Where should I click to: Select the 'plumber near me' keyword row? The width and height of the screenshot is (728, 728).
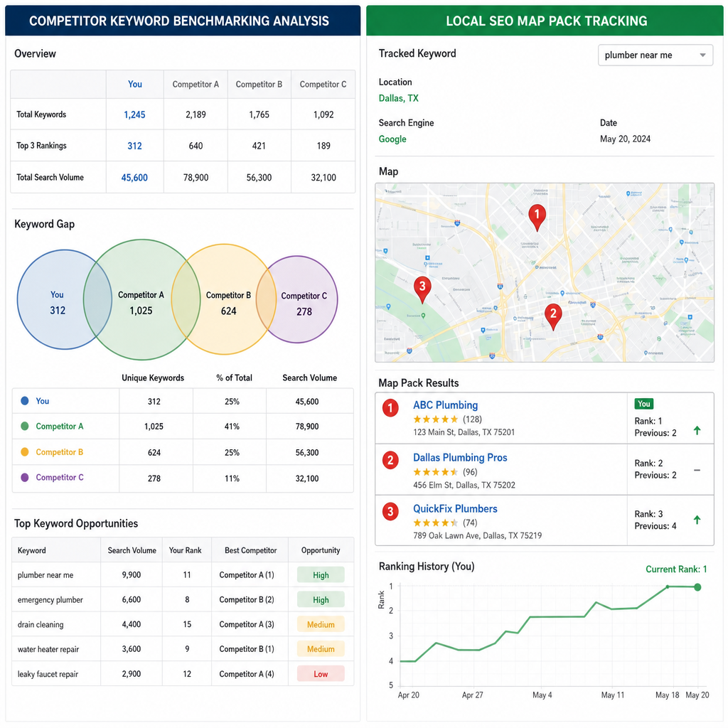183,574
